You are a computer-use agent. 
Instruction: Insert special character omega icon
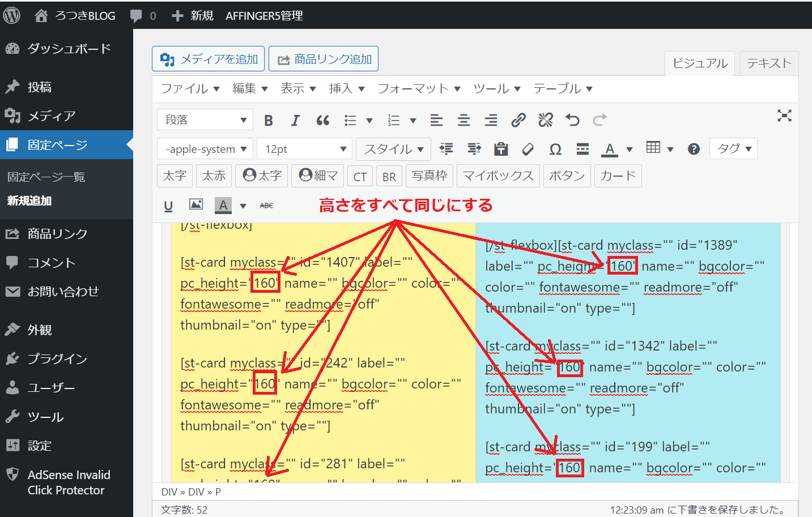point(555,149)
